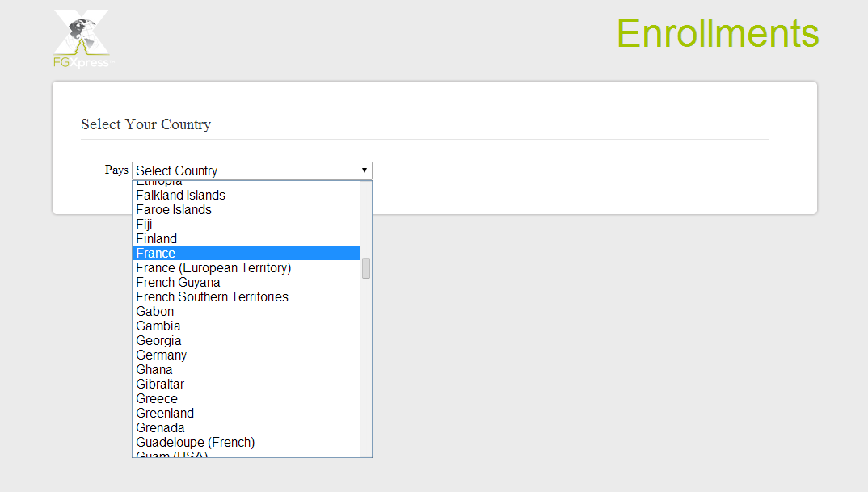This screenshot has height=492, width=868.
Task: Select Greece from the list
Action: (x=246, y=398)
